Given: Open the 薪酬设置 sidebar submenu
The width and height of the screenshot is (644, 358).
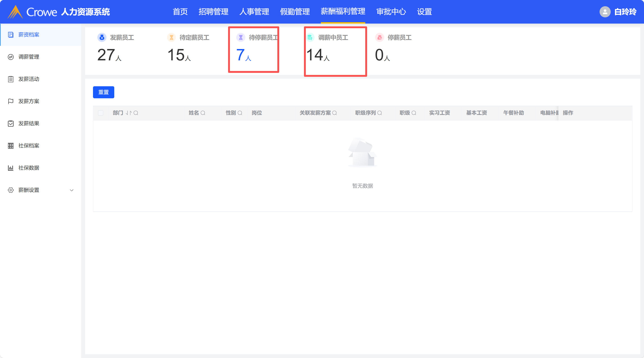Looking at the screenshot, I should (29, 190).
